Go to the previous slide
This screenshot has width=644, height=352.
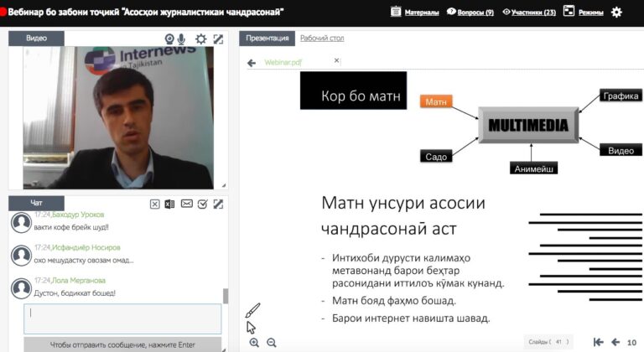615,342
